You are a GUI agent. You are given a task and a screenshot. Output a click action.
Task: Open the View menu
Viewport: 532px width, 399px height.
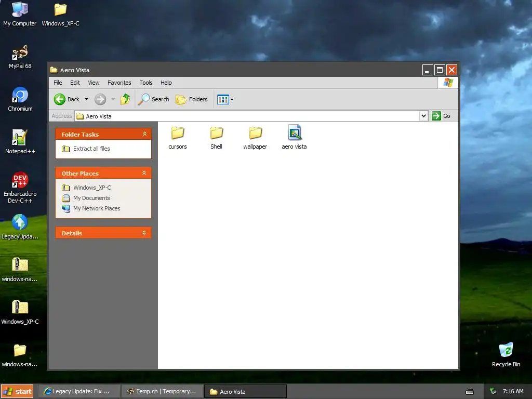[x=94, y=83]
